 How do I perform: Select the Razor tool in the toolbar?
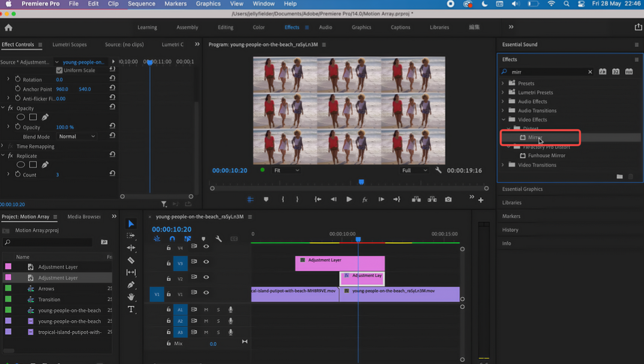click(131, 260)
